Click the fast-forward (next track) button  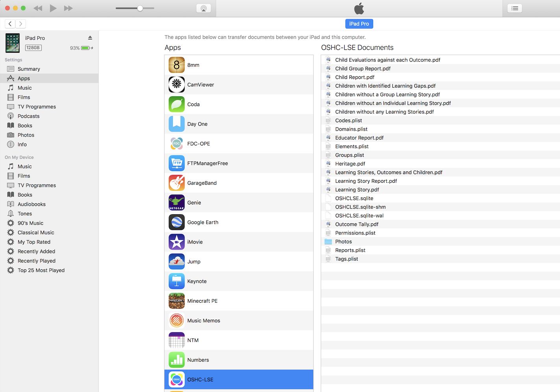[68, 8]
